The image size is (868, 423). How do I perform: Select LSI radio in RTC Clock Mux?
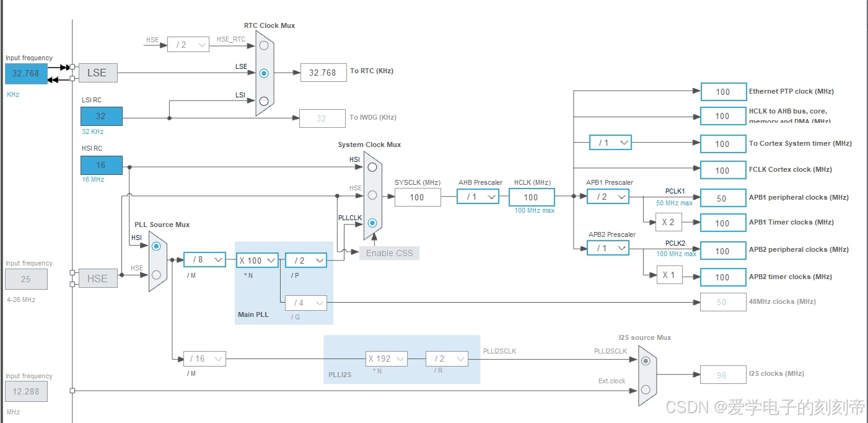tap(265, 101)
